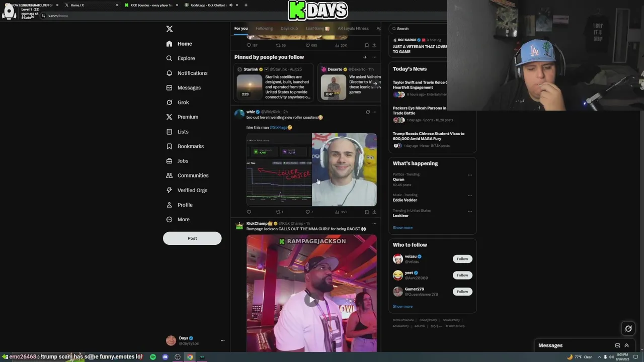
Task: Follow Gamer278
Action: [x=462, y=292]
